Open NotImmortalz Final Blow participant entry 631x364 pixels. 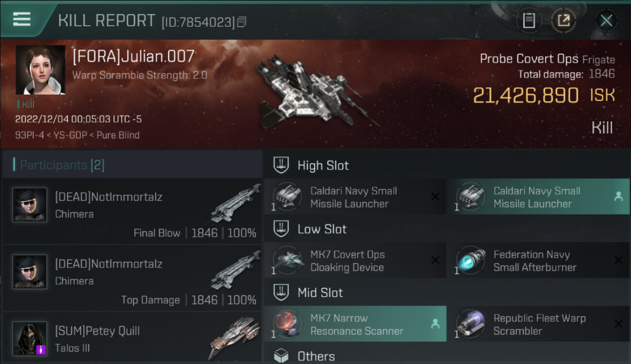(133, 211)
